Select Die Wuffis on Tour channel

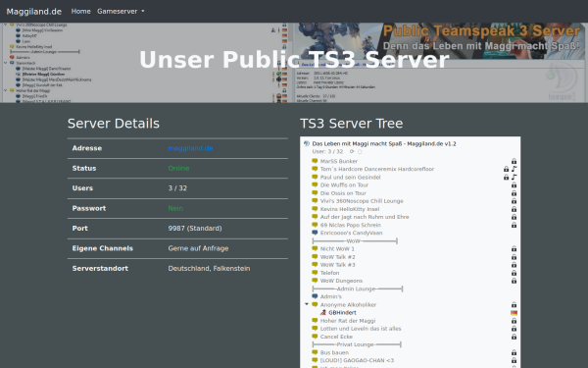pos(344,184)
